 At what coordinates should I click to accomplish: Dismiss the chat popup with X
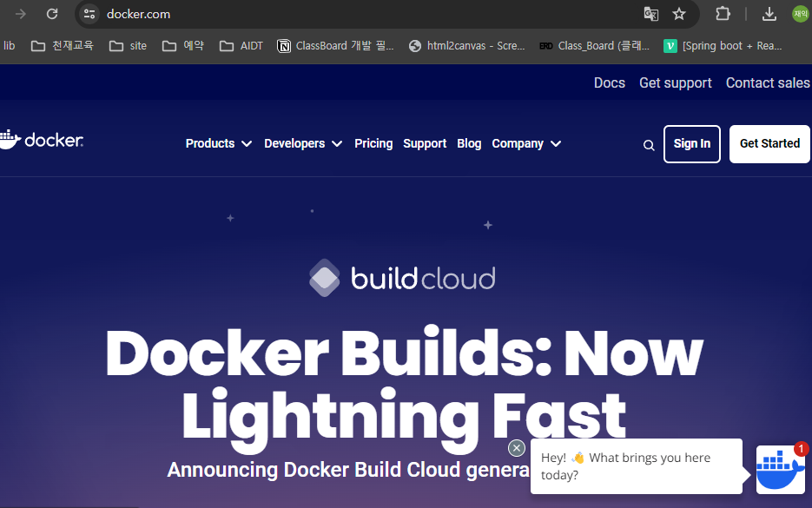pyautogui.click(x=517, y=448)
